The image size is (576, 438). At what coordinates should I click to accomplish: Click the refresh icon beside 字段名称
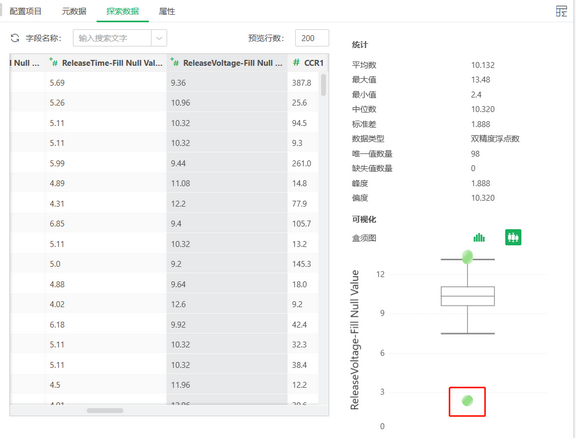point(15,38)
